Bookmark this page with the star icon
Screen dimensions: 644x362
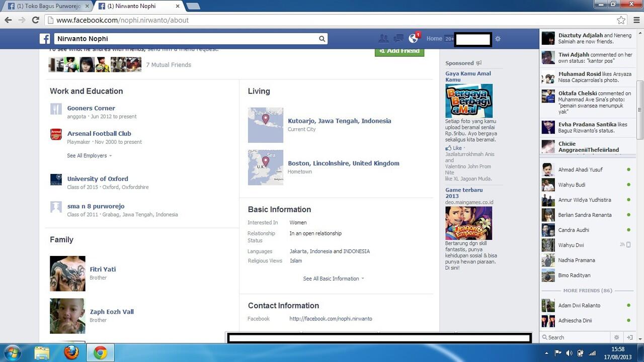point(621,20)
